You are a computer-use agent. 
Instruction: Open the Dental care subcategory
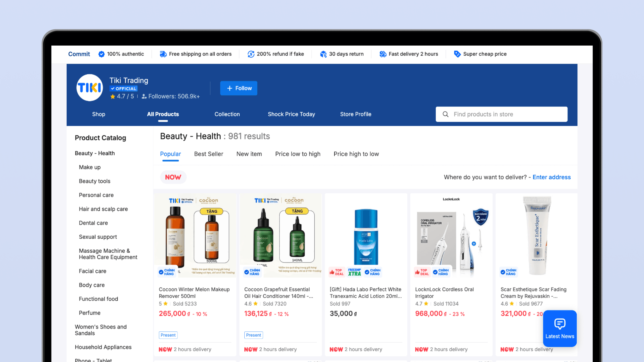[93, 223]
